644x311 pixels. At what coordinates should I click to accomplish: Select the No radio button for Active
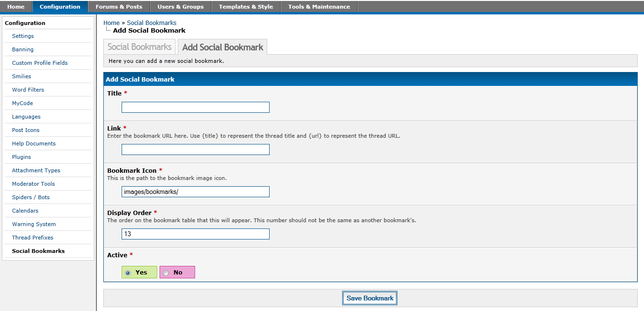(x=166, y=273)
